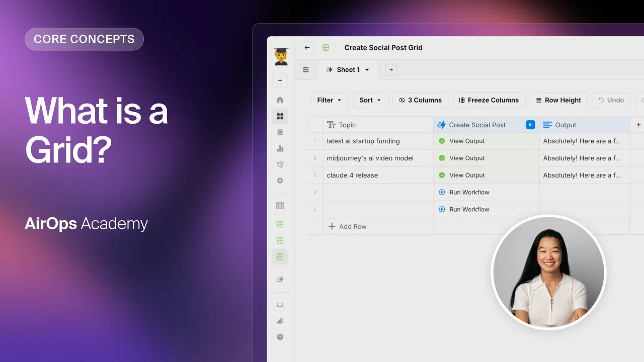
Task: Open the first green grid icon in sidebar
Action: (280, 224)
